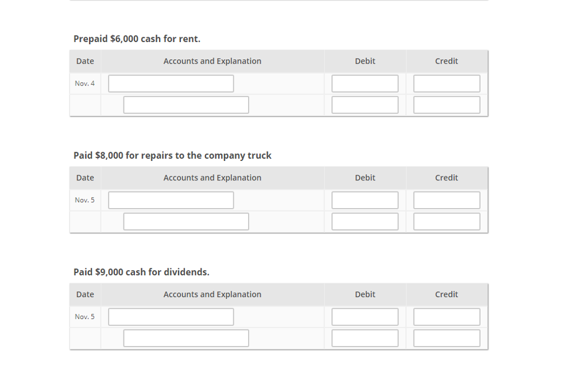The width and height of the screenshot is (588, 369).
Task: Click the first Accounts field for dividends entry
Action: [171, 316]
